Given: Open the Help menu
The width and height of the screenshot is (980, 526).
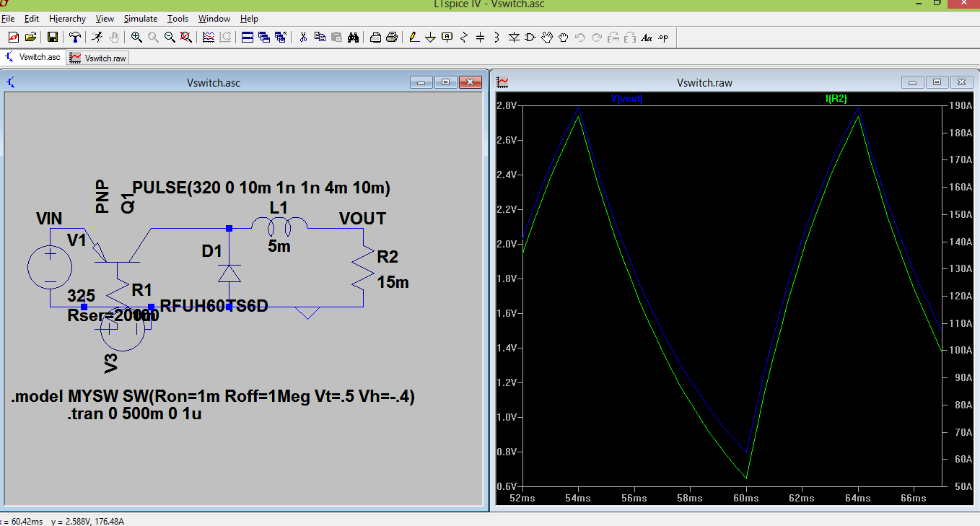Looking at the screenshot, I should click(249, 19).
